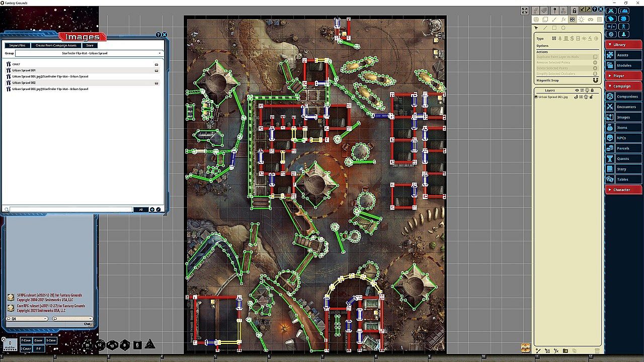Viewport: 644px width, 362px height.
Task: Choose the pointer select tool
Action: pos(536,28)
